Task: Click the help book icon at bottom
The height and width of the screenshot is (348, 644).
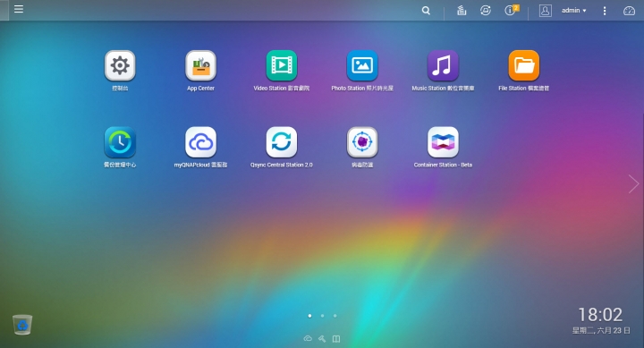Action: [x=336, y=338]
